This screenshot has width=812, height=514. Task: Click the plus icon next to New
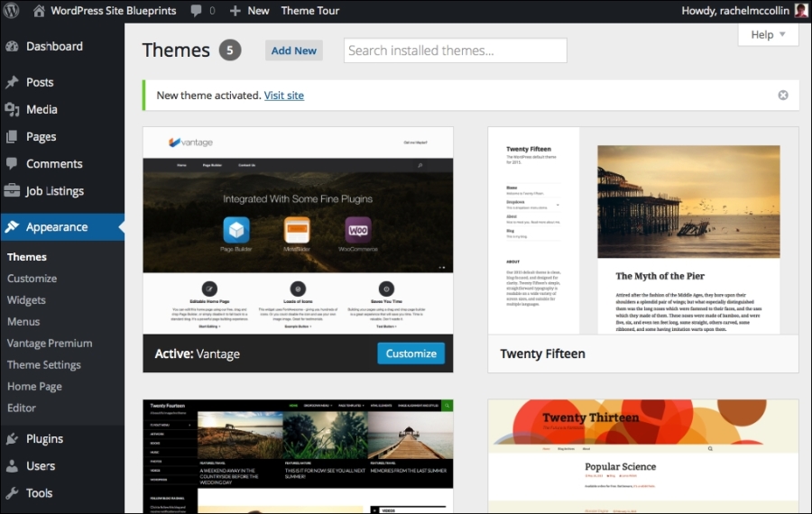point(235,11)
